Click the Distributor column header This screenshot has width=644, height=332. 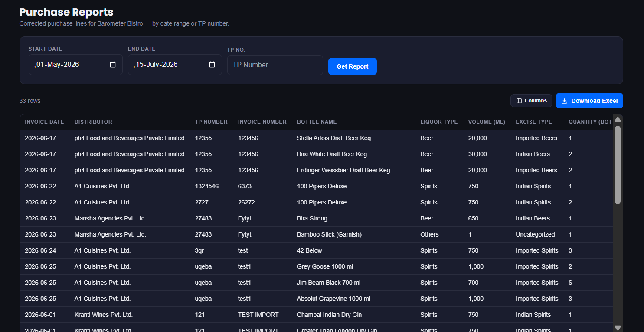(x=93, y=122)
